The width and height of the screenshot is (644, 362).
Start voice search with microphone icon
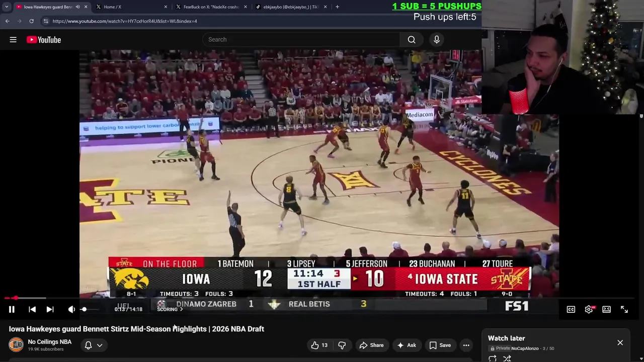(437, 40)
